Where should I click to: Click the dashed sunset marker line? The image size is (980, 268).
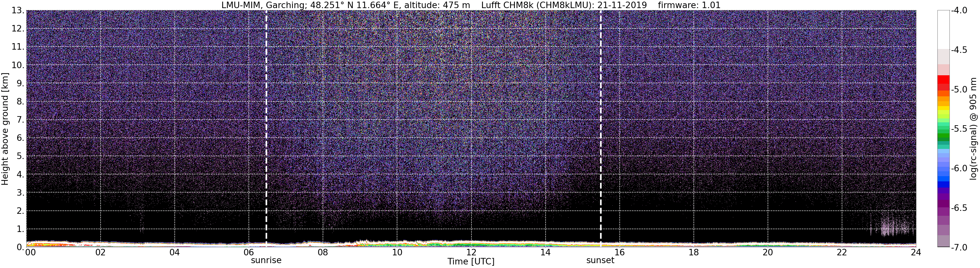[600, 129]
